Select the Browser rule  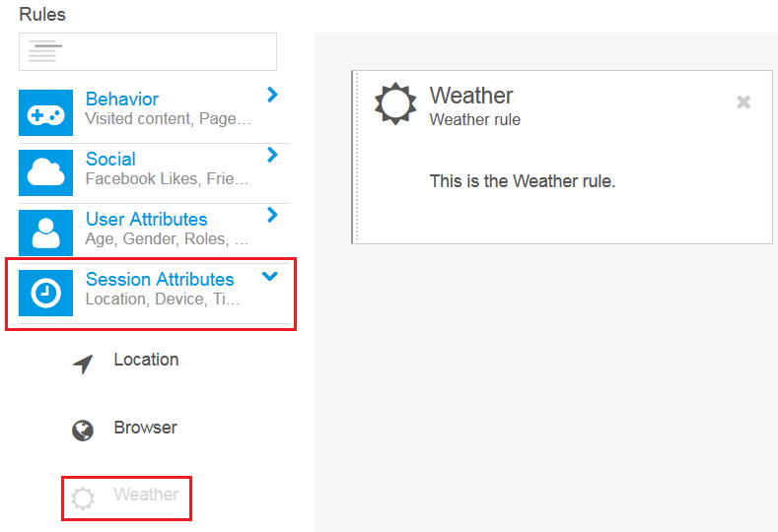click(x=145, y=428)
